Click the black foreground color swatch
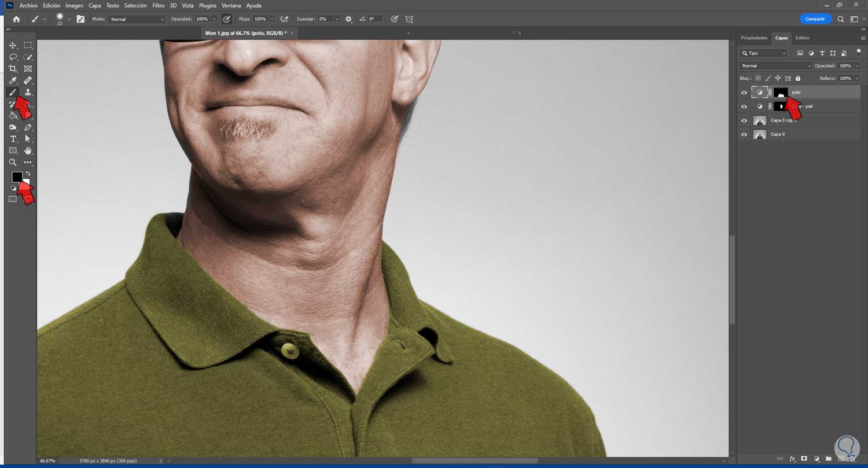Viewport: 868px width, 468px height. (x=17, y=176)
